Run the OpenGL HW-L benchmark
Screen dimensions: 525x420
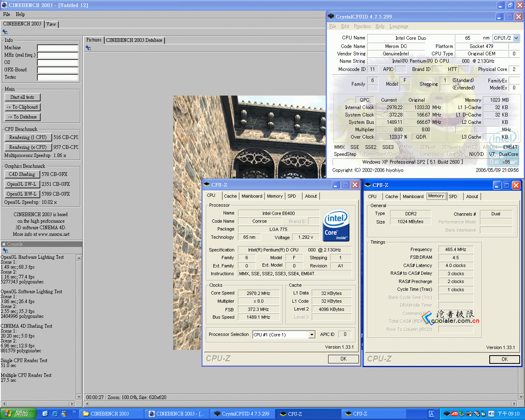(22, 194)
